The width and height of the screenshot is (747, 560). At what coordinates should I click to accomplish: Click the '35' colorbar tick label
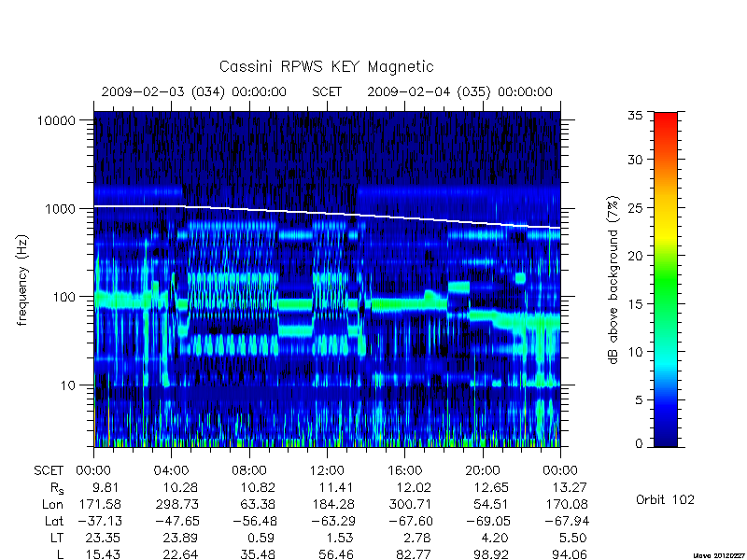(635, 115)
